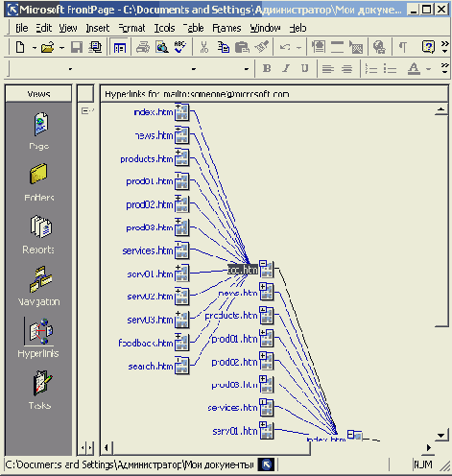The image size is (452, 476).
Task: Expand the plus on left index.htm node
Action: click(178, 107)
